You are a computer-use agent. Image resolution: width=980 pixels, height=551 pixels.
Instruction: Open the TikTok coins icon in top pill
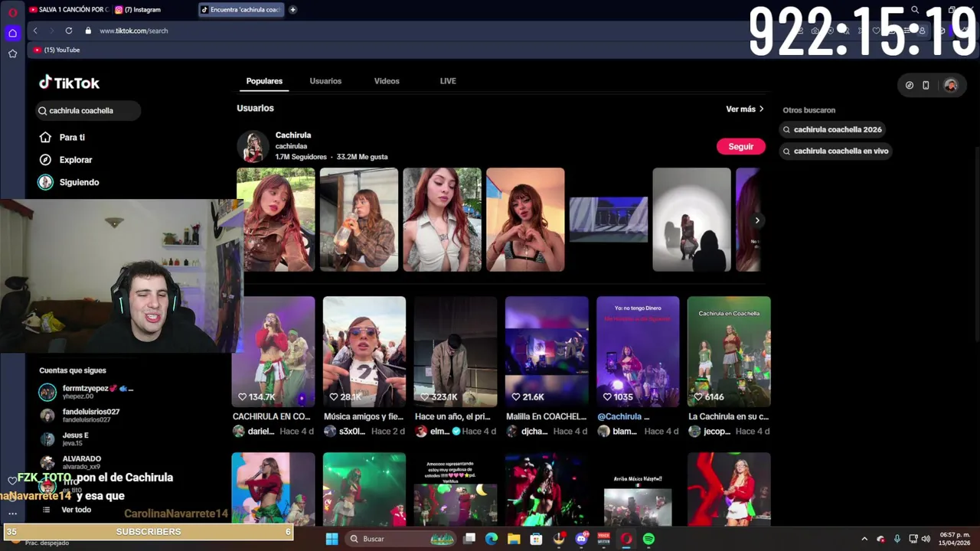click(909, 85)
